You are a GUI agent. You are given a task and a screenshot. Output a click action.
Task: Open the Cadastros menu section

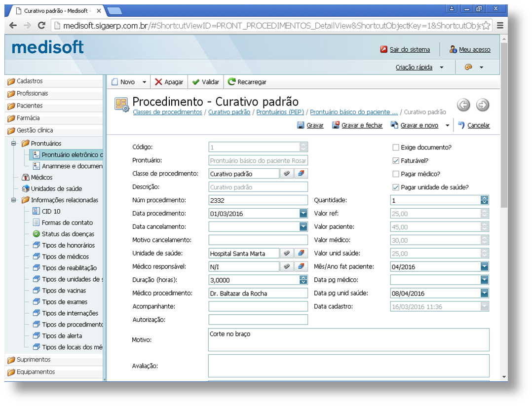54,81
